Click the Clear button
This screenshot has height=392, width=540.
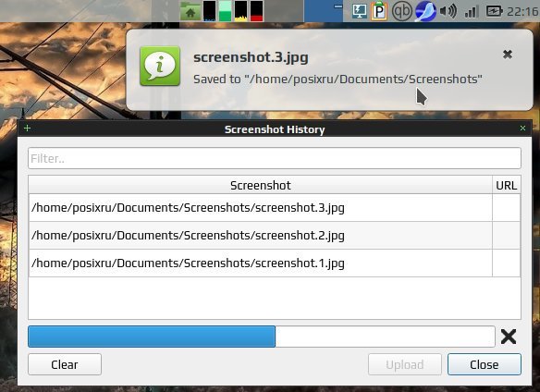[x=65, y=364]
